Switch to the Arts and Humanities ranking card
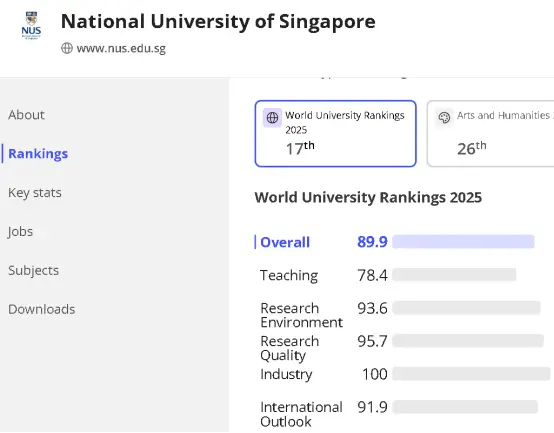 point(490,134)
